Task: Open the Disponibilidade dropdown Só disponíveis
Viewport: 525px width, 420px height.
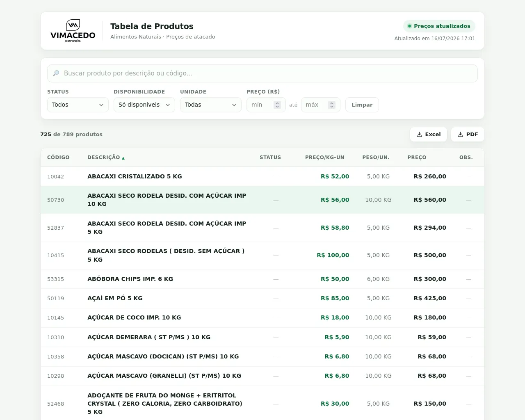Action: coord(144,105)
